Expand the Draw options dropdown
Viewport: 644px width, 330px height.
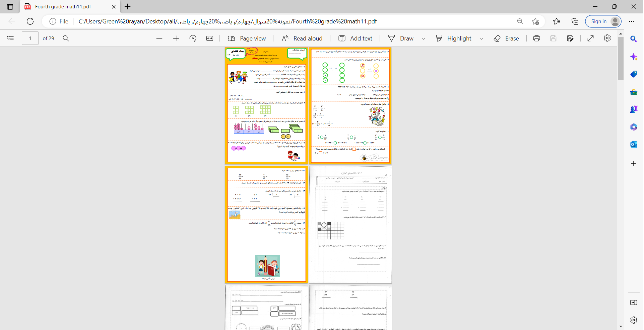point(423,39)
